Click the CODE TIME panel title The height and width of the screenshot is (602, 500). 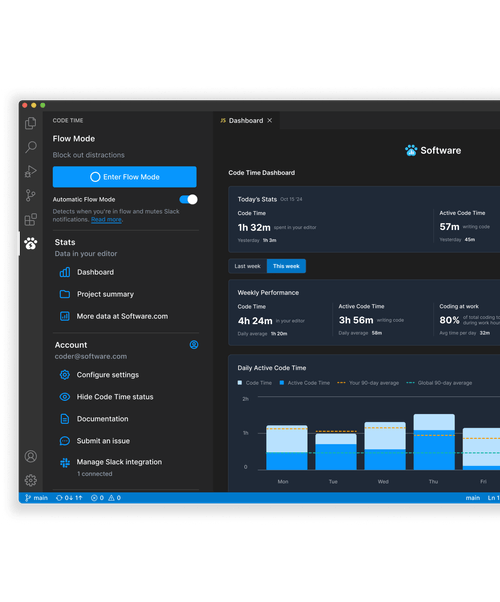(68, 121)
